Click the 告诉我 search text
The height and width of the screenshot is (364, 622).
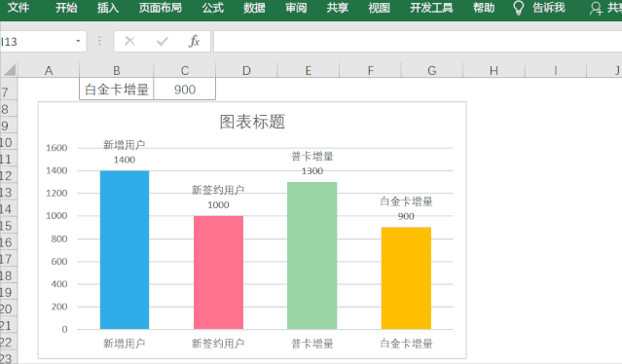click(x=549, y=8)
